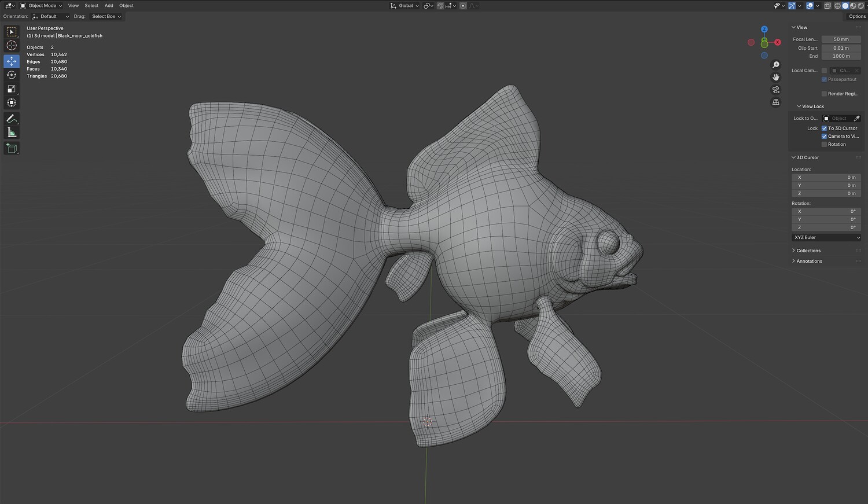Uncheck Lock To 3D Cursor checkbox

(x=824, y=128)
